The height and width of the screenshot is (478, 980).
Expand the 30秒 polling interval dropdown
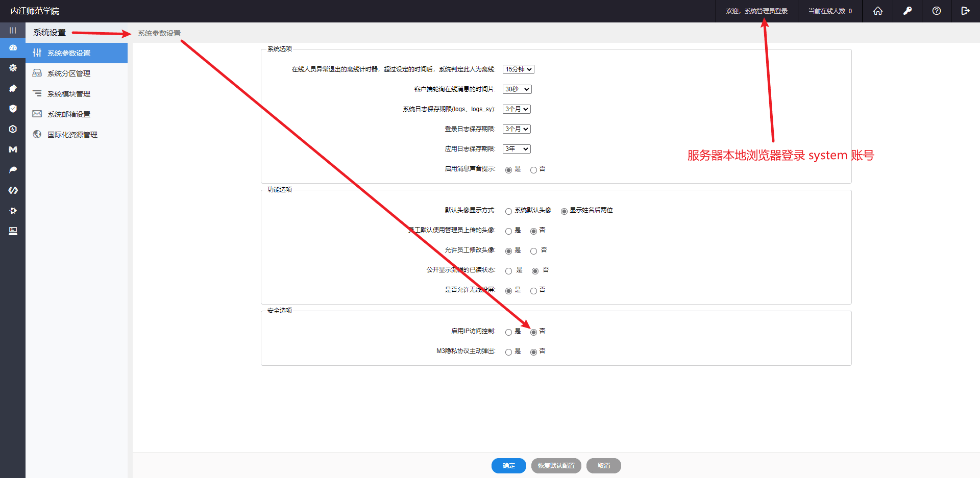517,89
